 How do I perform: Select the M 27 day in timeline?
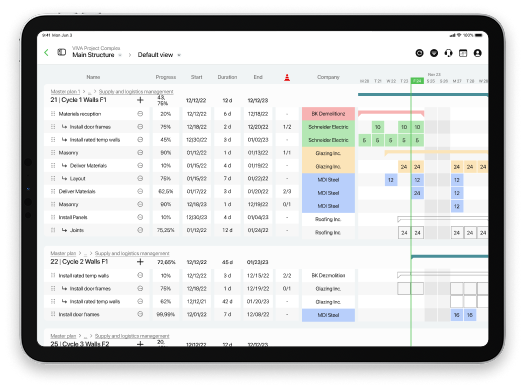click(457, 81)
